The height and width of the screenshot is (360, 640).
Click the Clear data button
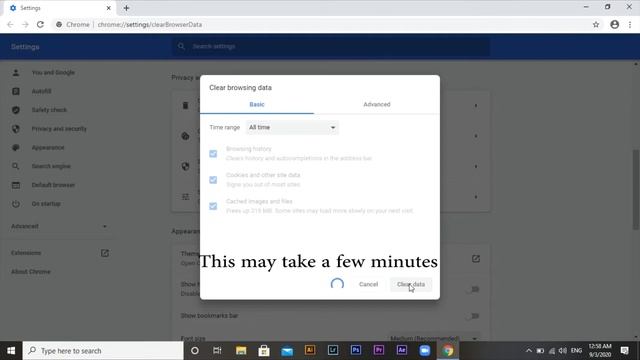[411, 284]
